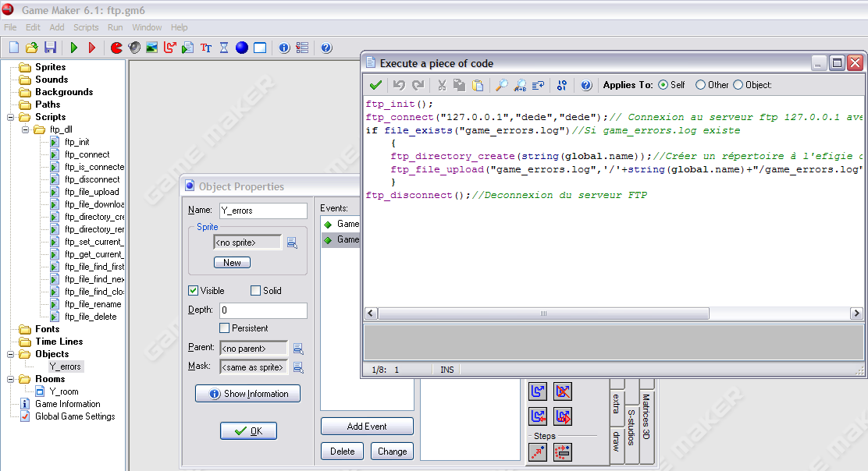Add a background using the landscape icon
The image size is (868, 471).
151,48
